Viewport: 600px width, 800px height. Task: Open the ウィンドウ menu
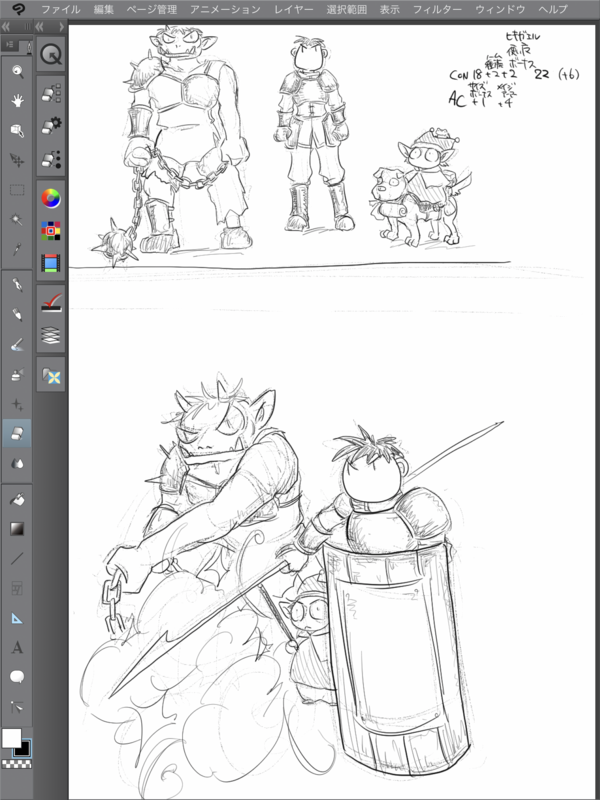[500, 9]
